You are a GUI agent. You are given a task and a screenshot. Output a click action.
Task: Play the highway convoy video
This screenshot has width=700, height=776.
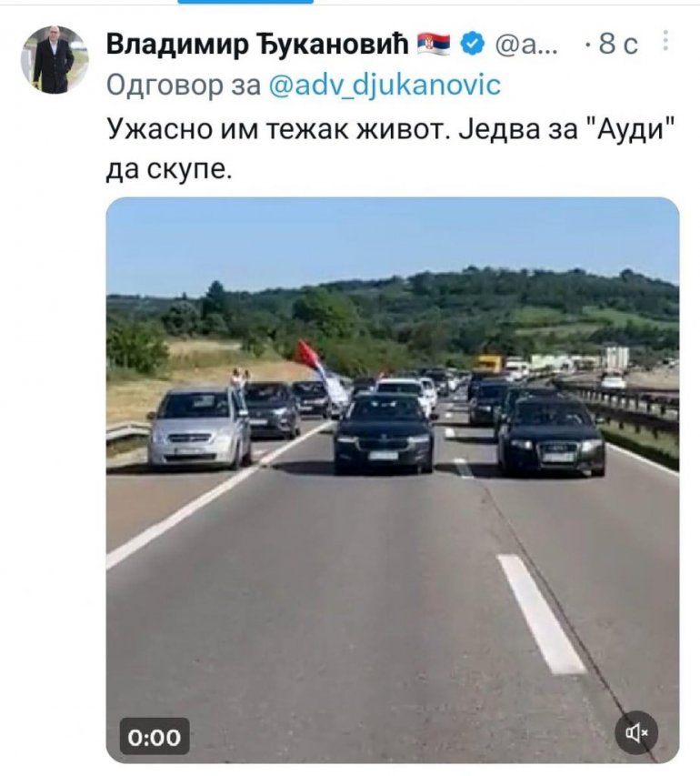pos(393,480)
